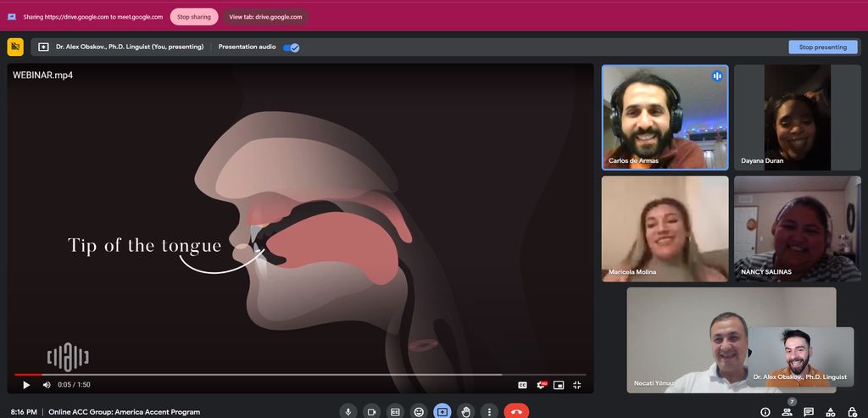Click the red leave call button
This screenshot has height=418, width=868.
click(516, 411)
